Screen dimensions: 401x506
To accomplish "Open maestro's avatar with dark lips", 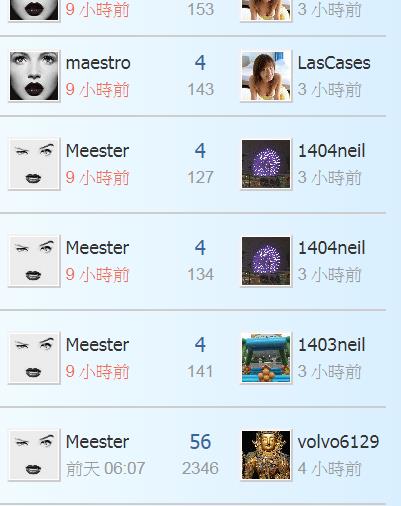I will (x=34, y=76).
